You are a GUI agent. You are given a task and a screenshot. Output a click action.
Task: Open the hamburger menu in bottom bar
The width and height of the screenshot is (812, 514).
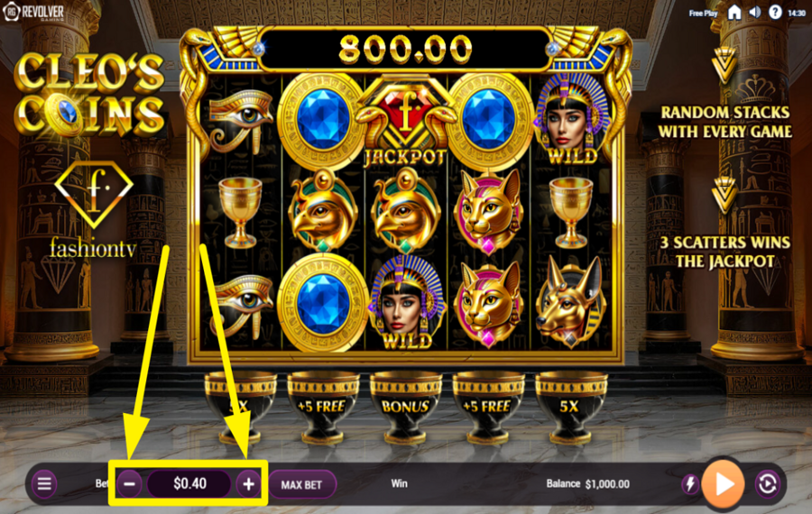coord(44,484)
